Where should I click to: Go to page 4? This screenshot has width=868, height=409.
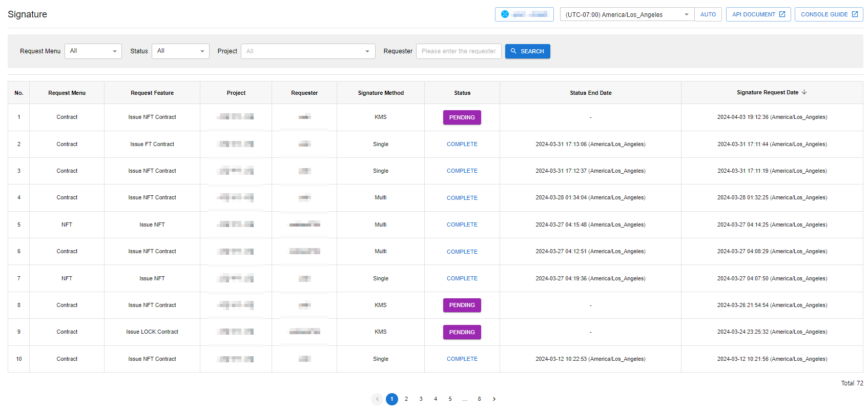pyautogui.click(x=436, y=399)
